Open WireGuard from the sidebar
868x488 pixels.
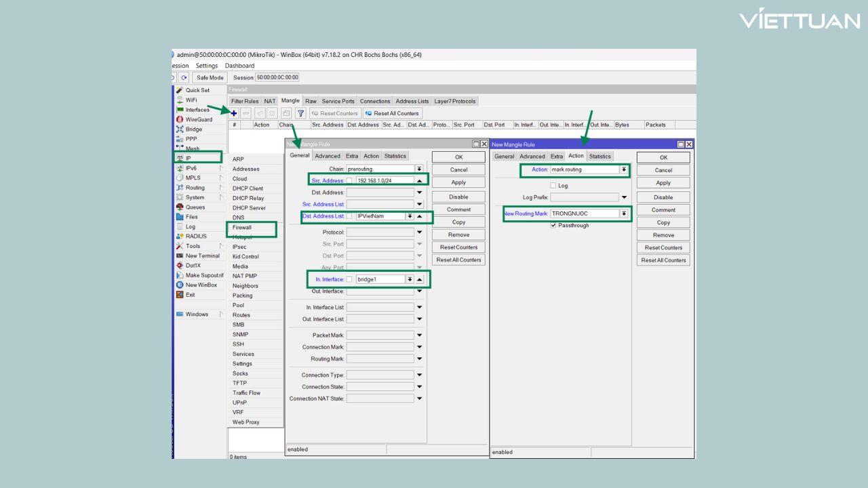(x=199, y=119)
